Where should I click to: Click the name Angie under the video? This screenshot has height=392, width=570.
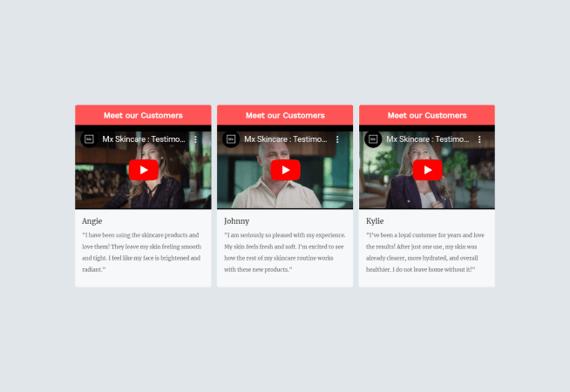(x=92, y=221)
